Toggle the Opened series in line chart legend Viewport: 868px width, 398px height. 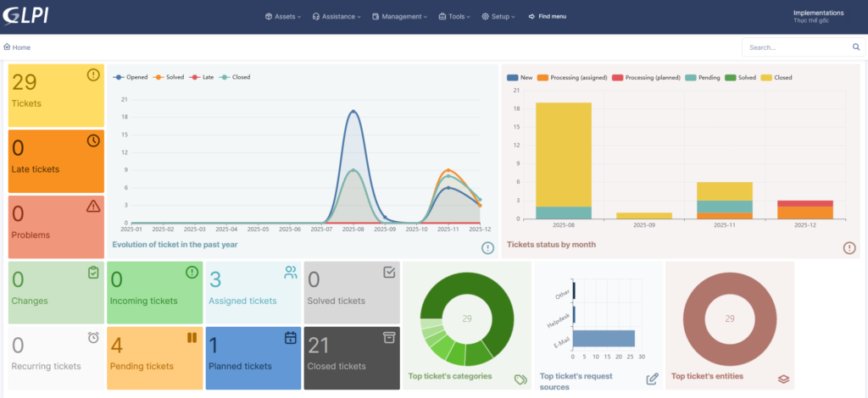point(130,77)
